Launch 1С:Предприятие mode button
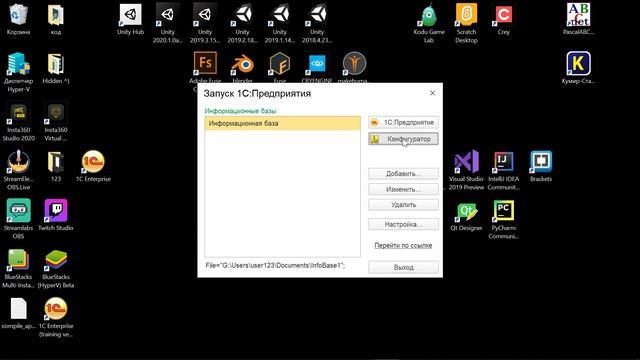This screenshot has height=360, width=640. (x=403, y=122)
